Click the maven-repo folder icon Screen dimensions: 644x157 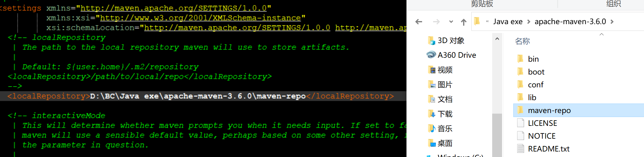(x=520, y=110)
